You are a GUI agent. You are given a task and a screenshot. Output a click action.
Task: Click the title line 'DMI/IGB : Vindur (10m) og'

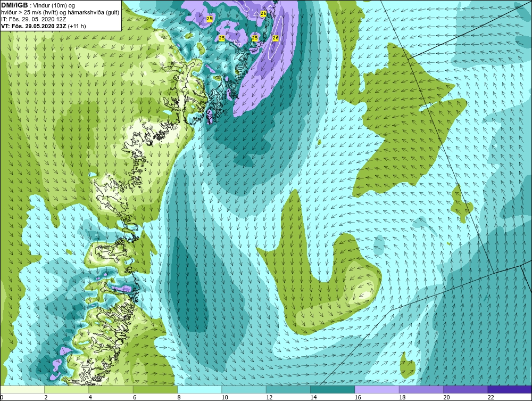click(x=38, y=5)
